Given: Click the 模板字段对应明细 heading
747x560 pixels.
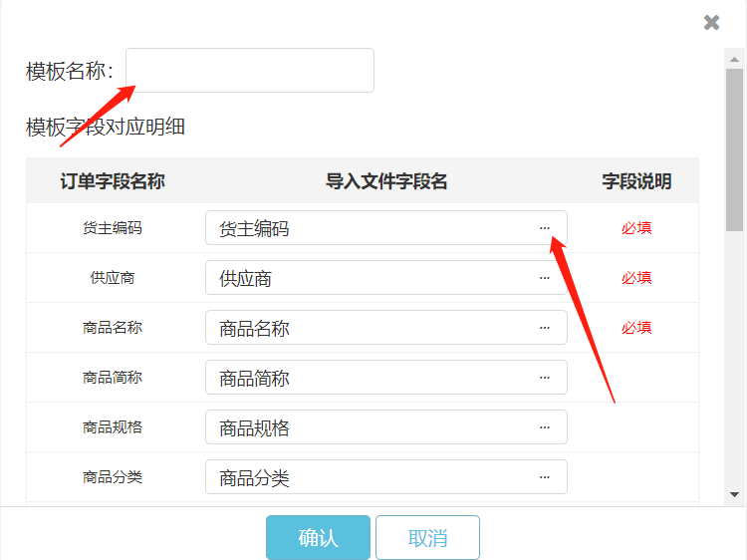Looking at the screenshot, I should click(106, 128).
